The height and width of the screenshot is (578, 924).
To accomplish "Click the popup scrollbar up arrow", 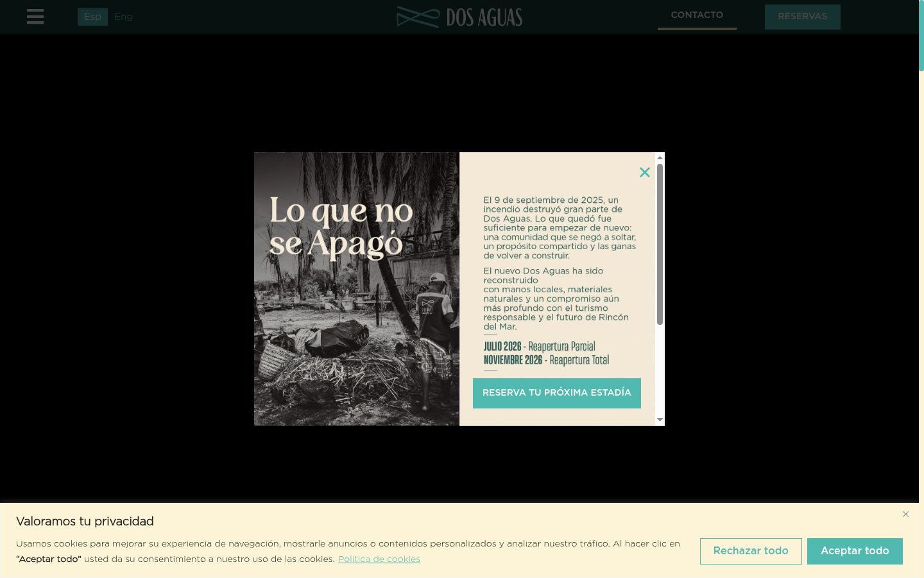I will (660, 157).
